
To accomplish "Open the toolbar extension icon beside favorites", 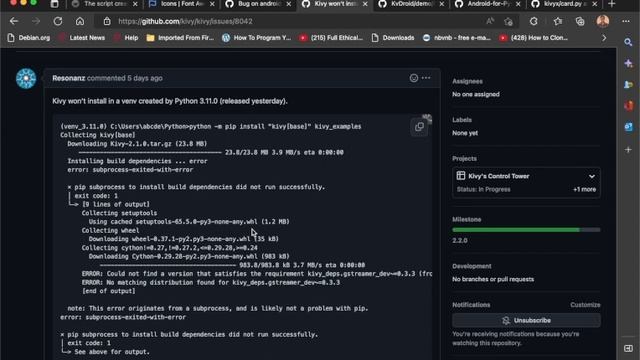I will [534, 21].
